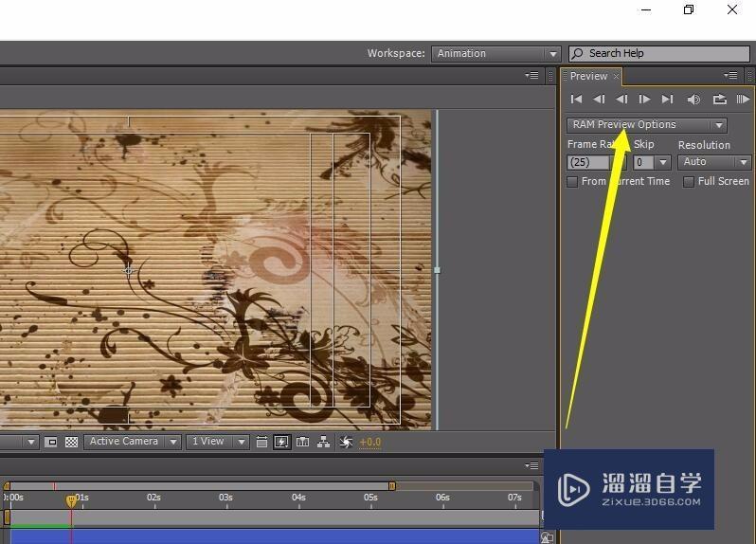Click the blue layer bar in timeline
Screen dimensions: 756x544
[274, 536]
